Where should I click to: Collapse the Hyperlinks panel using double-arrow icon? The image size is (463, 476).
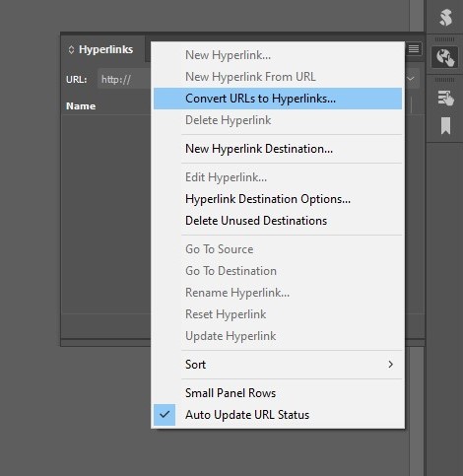coord(71,50)
